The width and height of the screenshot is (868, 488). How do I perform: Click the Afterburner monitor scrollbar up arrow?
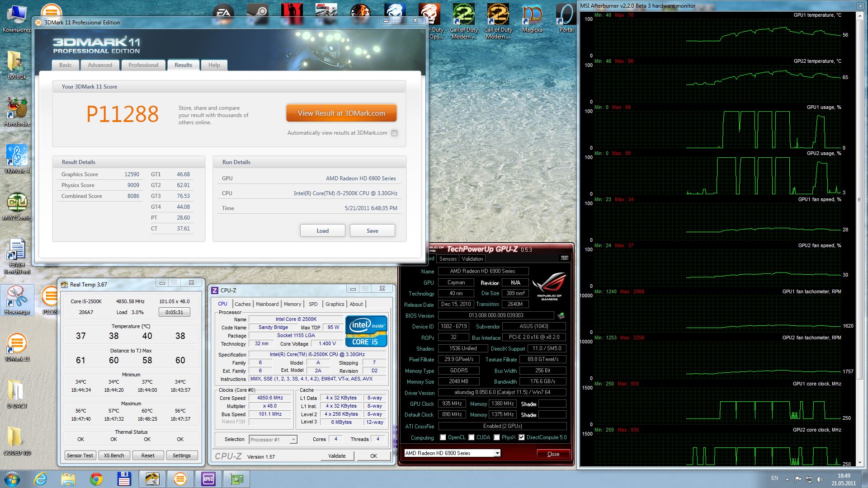859,16
